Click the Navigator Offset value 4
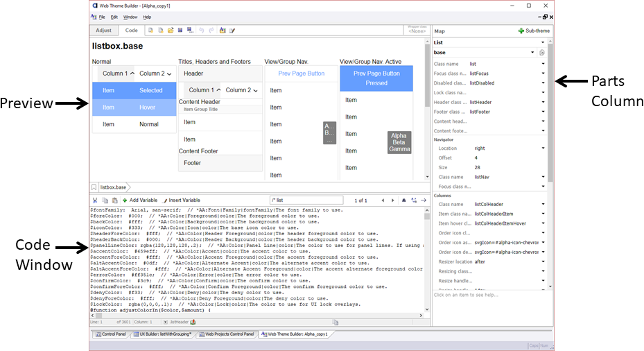This screenshot has height=351, width=644. [x=476, y=158]
